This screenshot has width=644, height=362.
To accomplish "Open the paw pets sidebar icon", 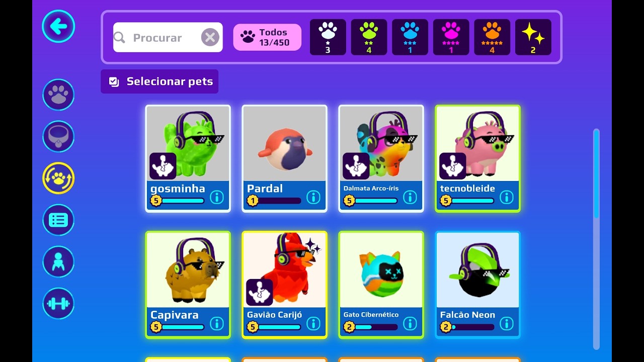I will (x=58, y=95).
